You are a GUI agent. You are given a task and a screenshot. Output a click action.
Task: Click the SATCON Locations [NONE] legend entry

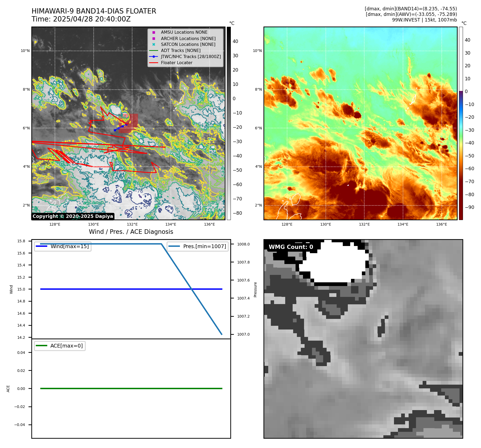(x=188, y=44)
